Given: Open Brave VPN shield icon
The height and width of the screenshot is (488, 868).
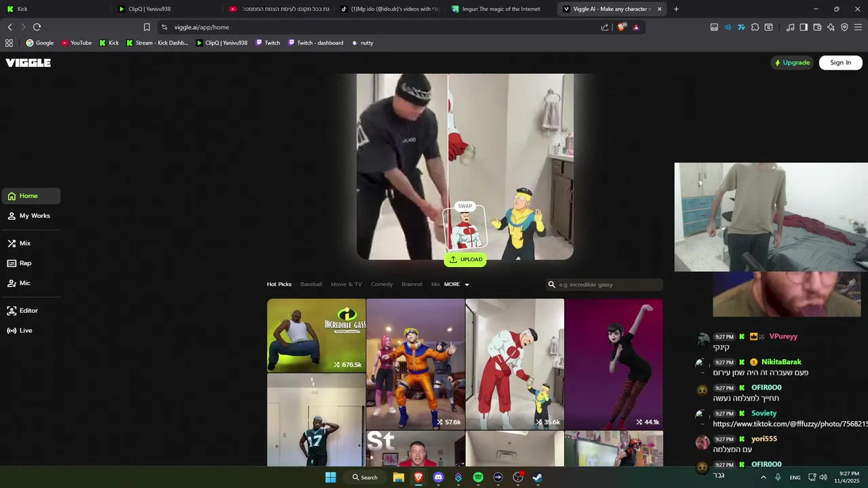Looking at the screenshot, I should tap(844, 27).
